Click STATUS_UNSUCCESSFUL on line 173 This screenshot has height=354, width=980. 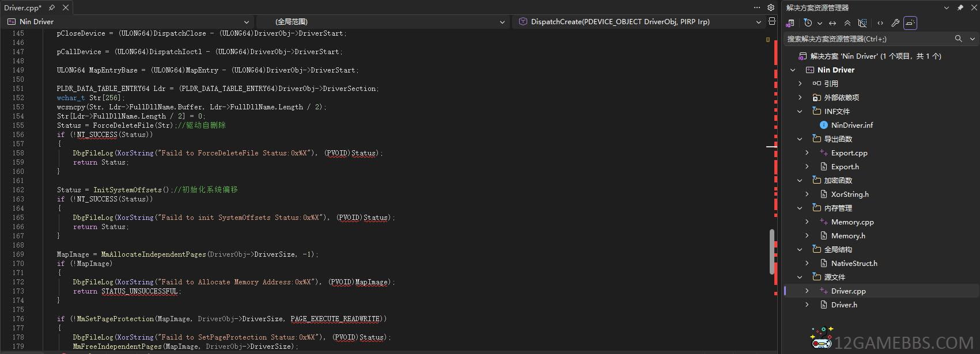(x=139, y=291)
